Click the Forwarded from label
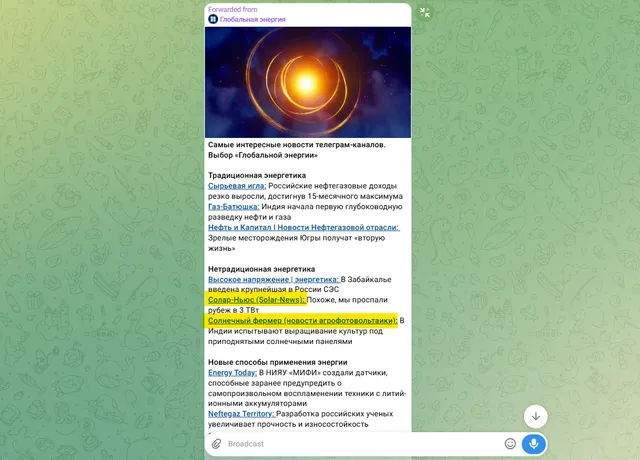 pyautogui.click(x=233, y=9)
